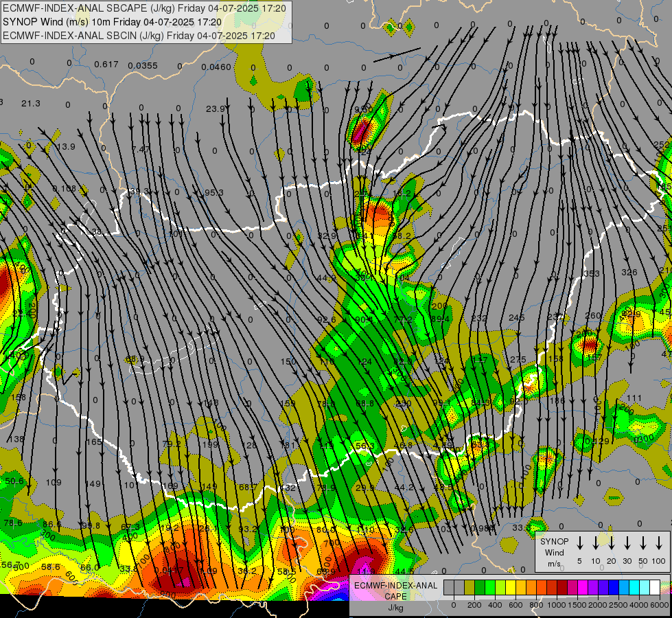Click the 30 m/s wind arrow in legend
Viewport: 672px width, 618px height.
point(627,543)
